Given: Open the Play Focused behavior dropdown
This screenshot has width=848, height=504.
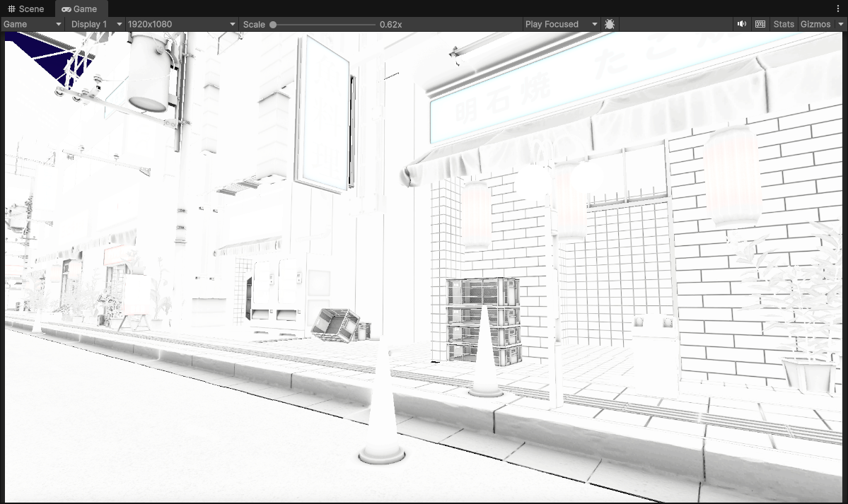Looking at the screenshot, I should coord(559,24).
